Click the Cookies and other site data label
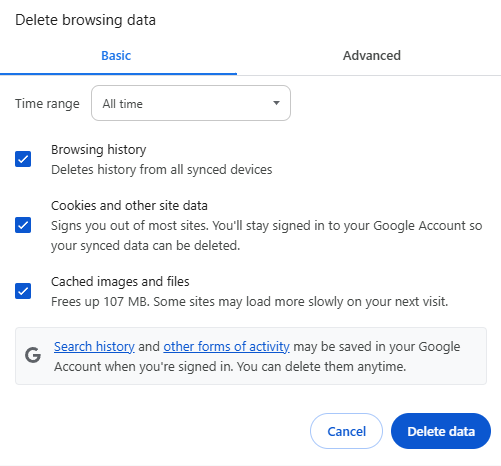This screenshot has width=501, height=466. point(129,206)
